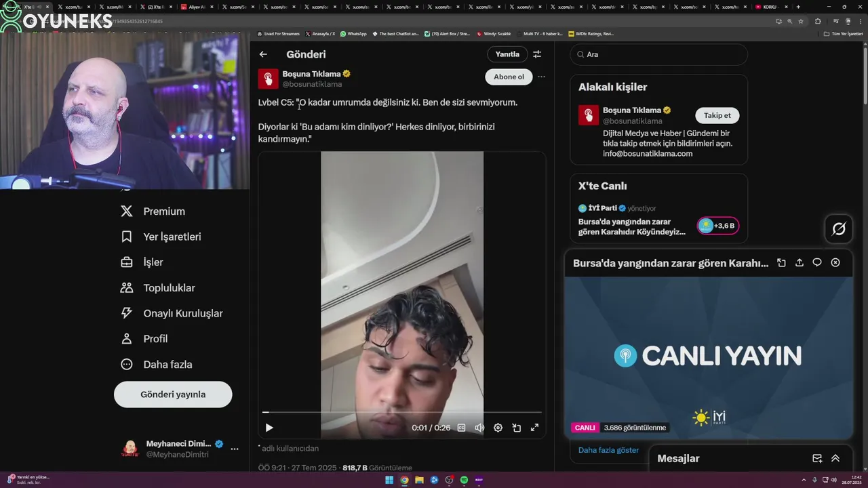The image size is (868, 488).
Task: Open account switcher dots for Meyhaneci Dimitri
Action: [x=235, y=449]
